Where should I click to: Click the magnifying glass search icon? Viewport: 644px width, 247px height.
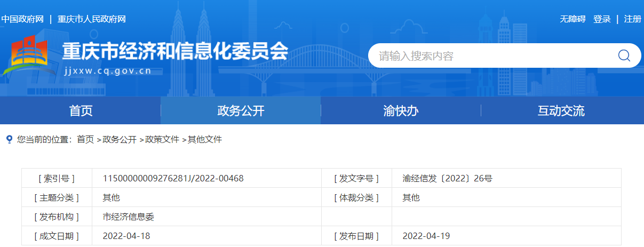(x=624, y=55)
